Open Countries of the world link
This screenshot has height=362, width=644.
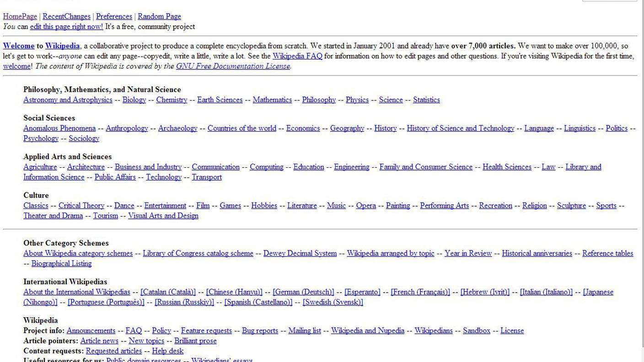tap(242, 128)
